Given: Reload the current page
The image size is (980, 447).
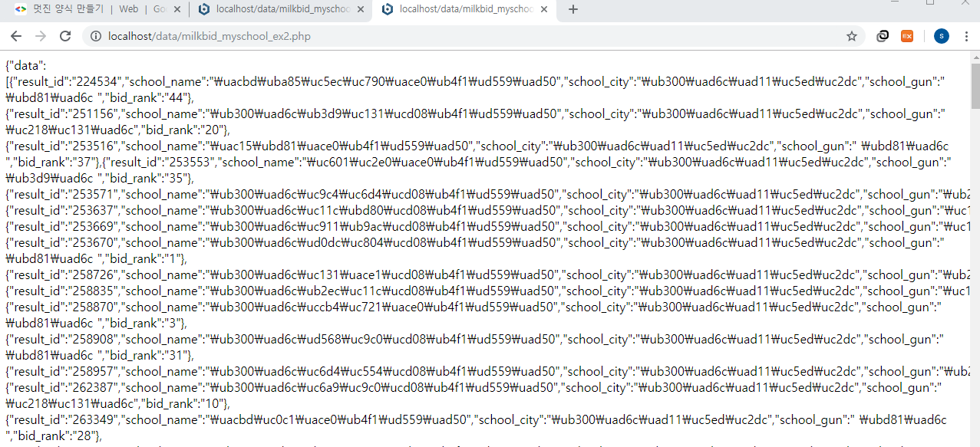Looking at the screenshot, I should 65,36.
